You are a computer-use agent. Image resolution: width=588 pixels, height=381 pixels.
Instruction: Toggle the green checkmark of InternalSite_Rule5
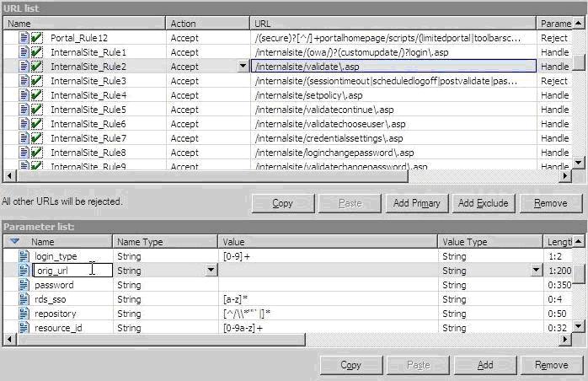tap(37, 110)
